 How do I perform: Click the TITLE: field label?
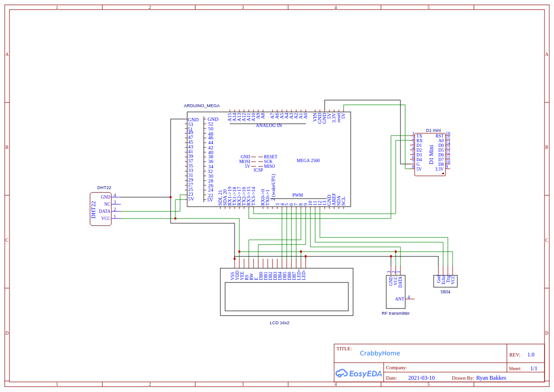[344, 348]
